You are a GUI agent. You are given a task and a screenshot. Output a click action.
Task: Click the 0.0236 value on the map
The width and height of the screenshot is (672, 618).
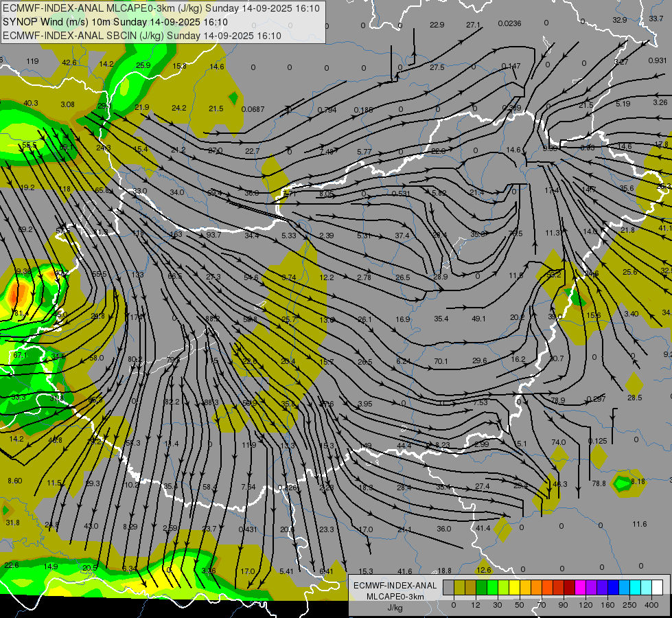(509, 23)
